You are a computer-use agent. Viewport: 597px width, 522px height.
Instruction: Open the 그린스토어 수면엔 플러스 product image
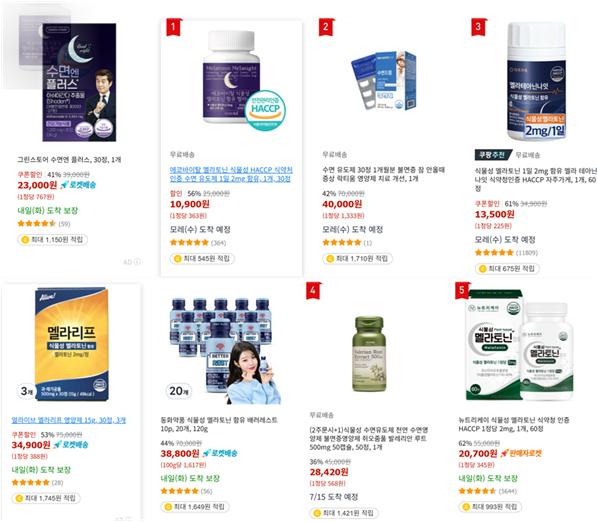pos(79,82)
